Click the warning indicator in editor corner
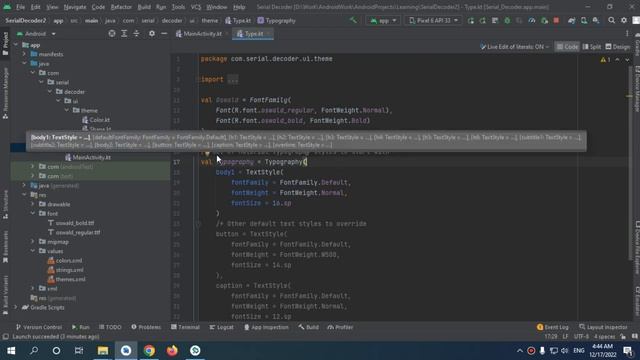Screen dimensions: 640x360 605,60
